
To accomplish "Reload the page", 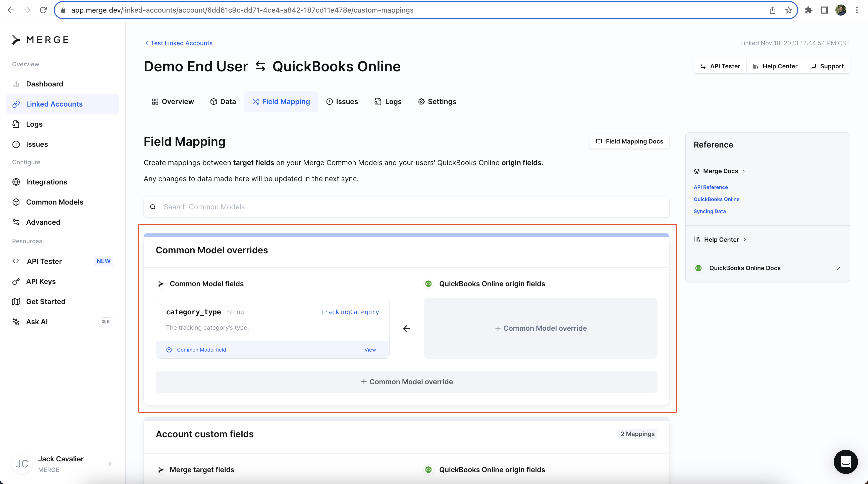I will point(43,10).
